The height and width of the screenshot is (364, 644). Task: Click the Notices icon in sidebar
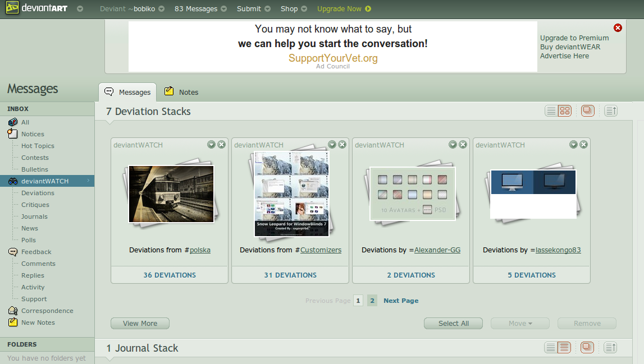coord(12,133)
